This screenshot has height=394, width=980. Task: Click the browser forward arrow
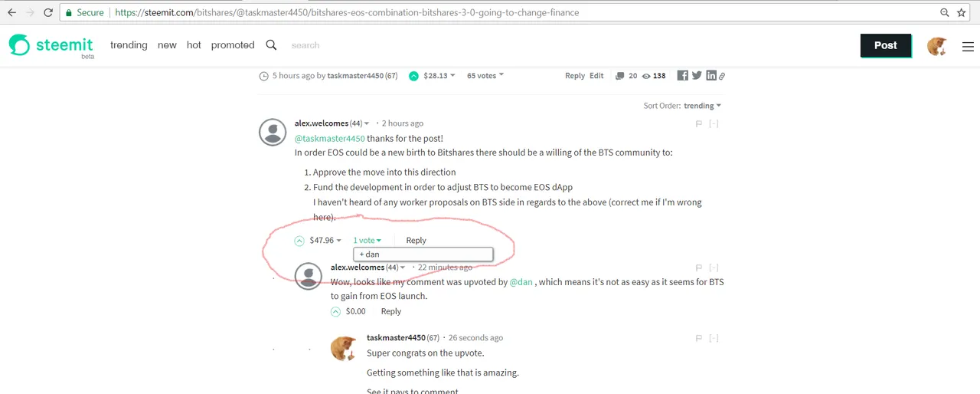pos(30,13)
